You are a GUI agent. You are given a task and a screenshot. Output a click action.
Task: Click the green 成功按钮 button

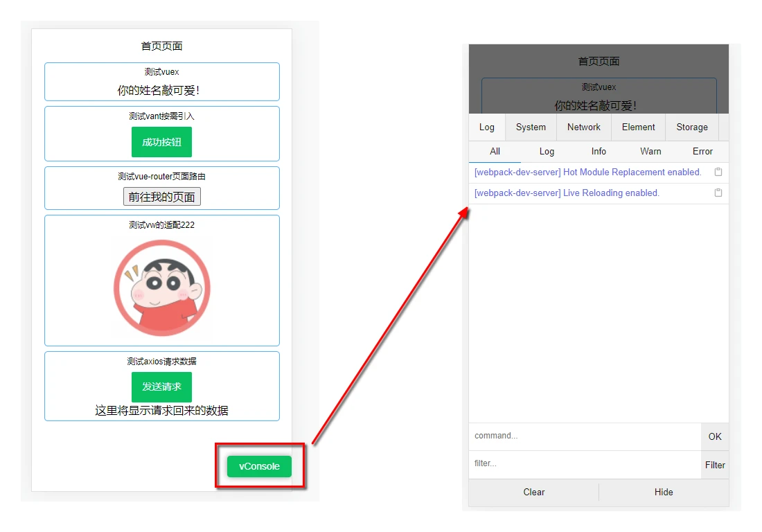pyautogui.click(x=162, y=142)
